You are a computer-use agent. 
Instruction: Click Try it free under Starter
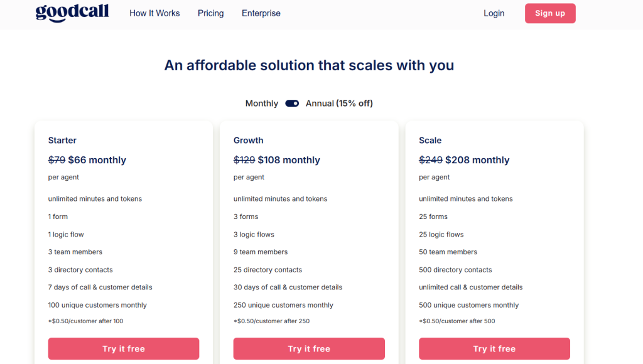(x=124, y=349)
